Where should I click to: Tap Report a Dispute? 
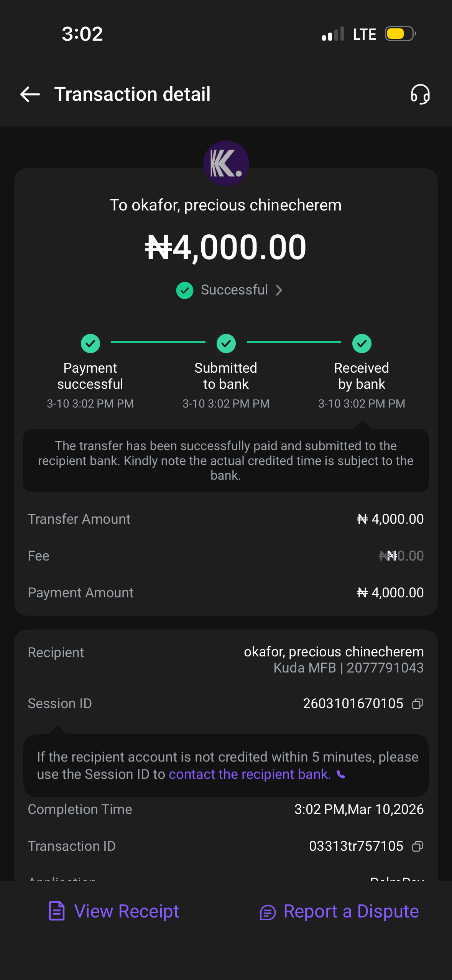pos(351,911)
